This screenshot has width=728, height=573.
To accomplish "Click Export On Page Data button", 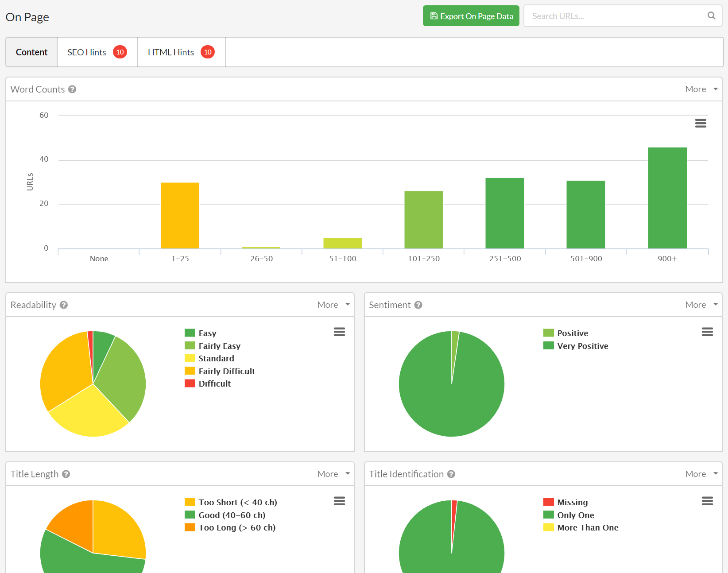I will 471,16.
